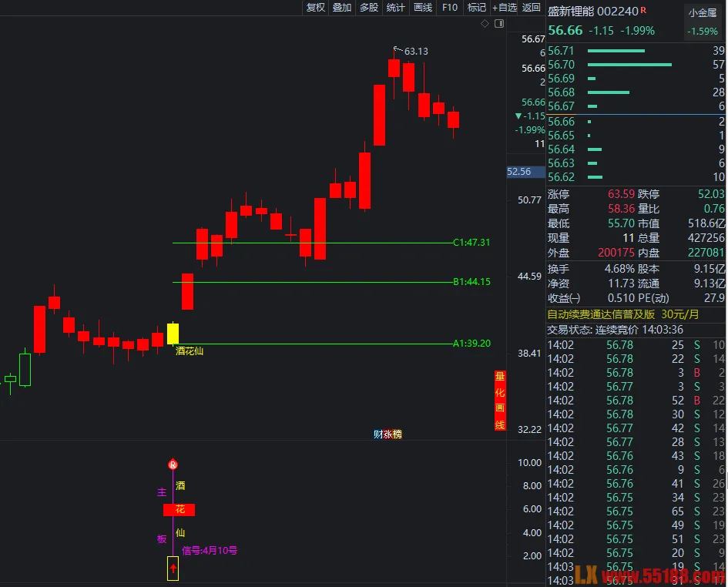The height and width of the screenshot is (587, 728).
Task: Click the 返回 back button
Action: tap(531, 8)
